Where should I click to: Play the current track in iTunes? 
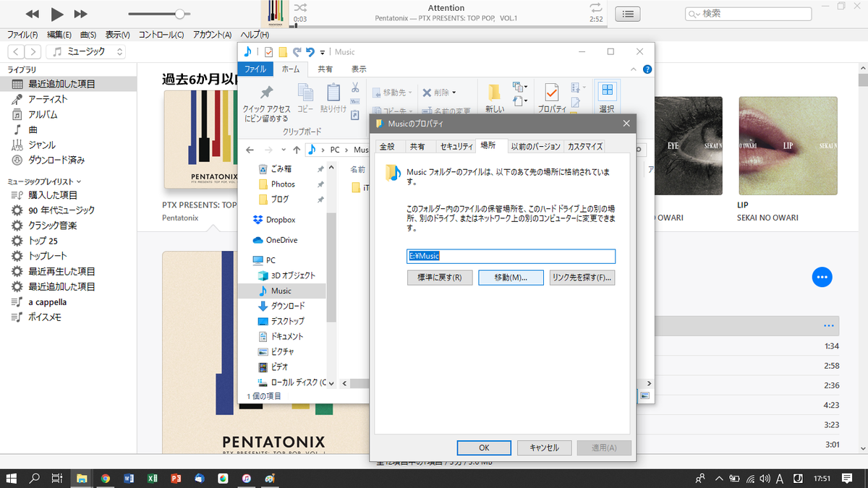point(56,14)
